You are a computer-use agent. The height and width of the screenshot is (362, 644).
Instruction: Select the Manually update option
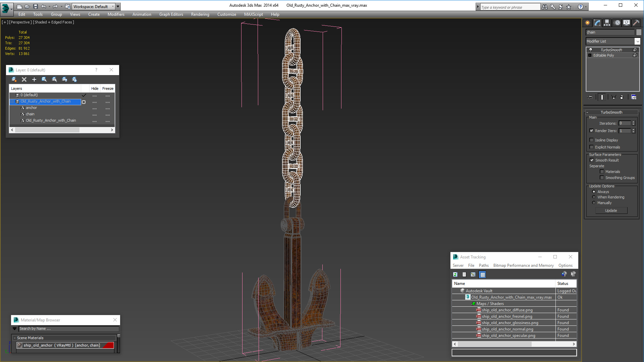point(594,203)
